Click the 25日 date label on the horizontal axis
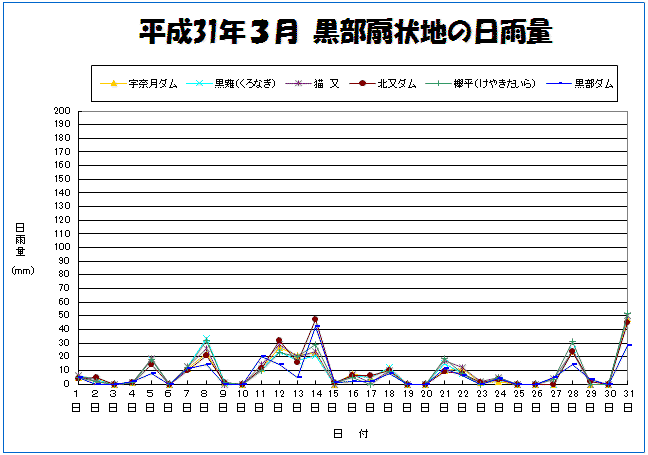Viewport: 648px width, 455px height. (518, 401)
